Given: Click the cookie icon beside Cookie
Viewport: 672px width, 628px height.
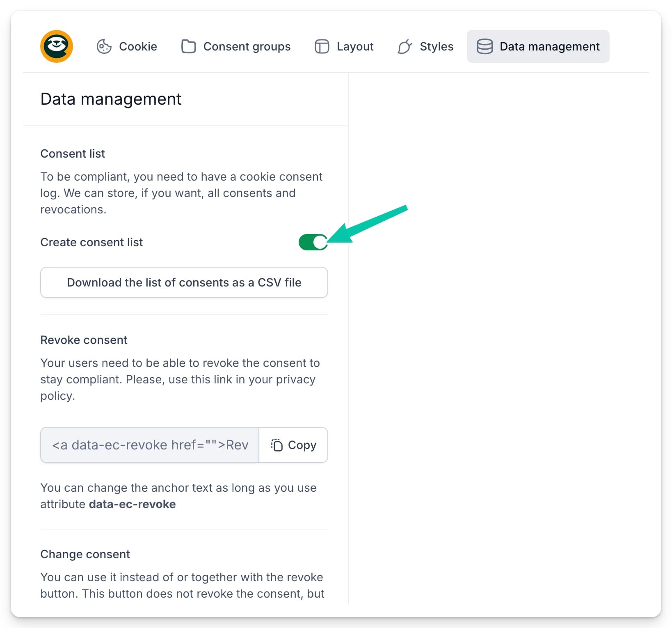Looking at the screenshot, I should [104, 46].
